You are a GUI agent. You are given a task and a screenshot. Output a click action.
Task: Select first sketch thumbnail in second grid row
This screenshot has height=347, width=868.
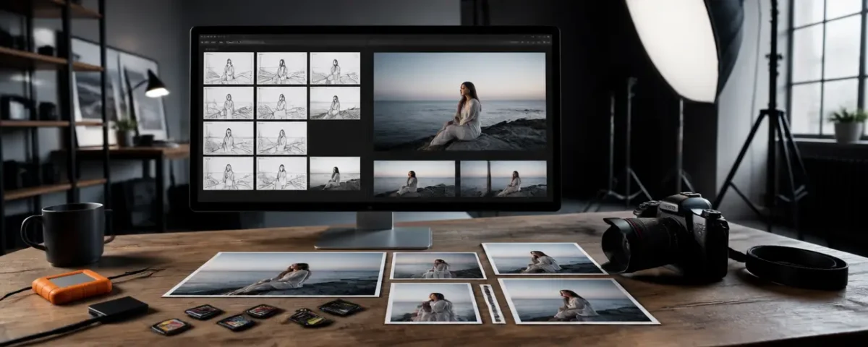[229, 103]
